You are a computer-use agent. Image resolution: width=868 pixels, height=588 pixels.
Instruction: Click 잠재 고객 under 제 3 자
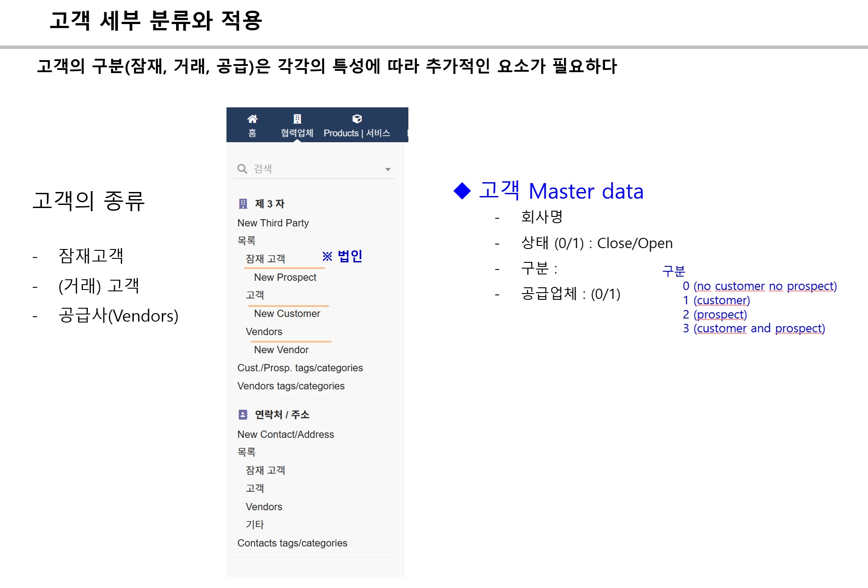[265, 259]
